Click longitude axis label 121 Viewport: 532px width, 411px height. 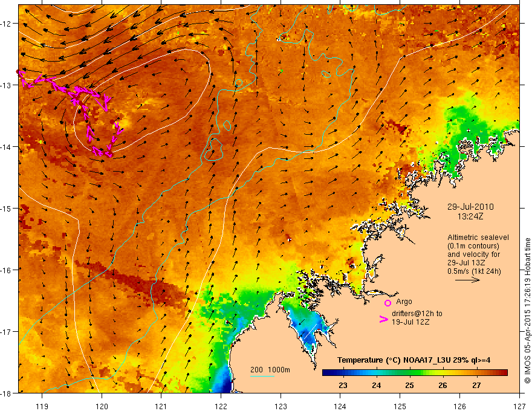[161, 406]
